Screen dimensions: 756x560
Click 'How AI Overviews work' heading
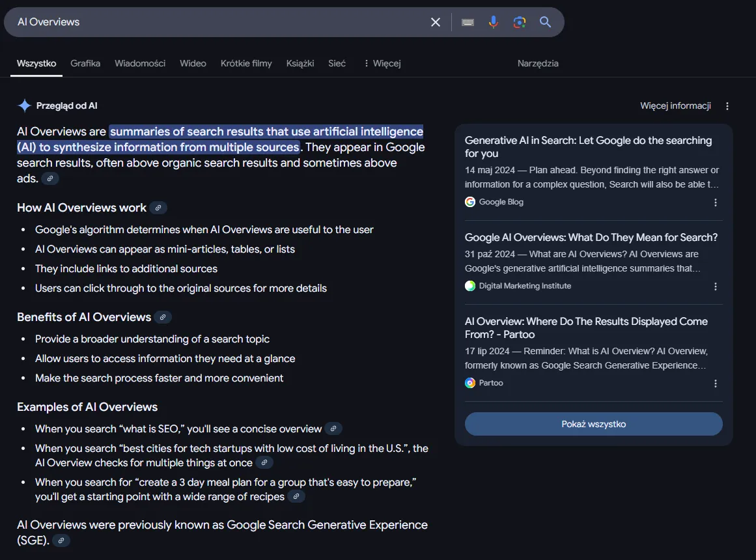pyautogui.click(x=81, y=208)
